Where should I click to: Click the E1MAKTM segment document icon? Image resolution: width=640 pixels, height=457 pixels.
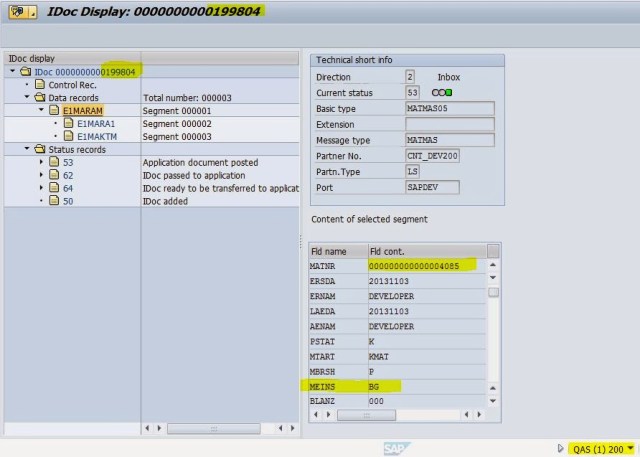tap(68, 136)
